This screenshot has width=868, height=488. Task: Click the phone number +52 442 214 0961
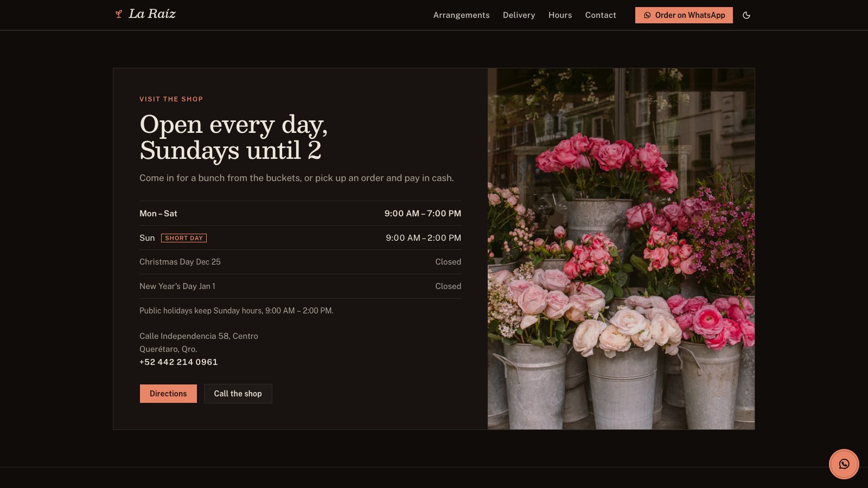tap(178, 362)
